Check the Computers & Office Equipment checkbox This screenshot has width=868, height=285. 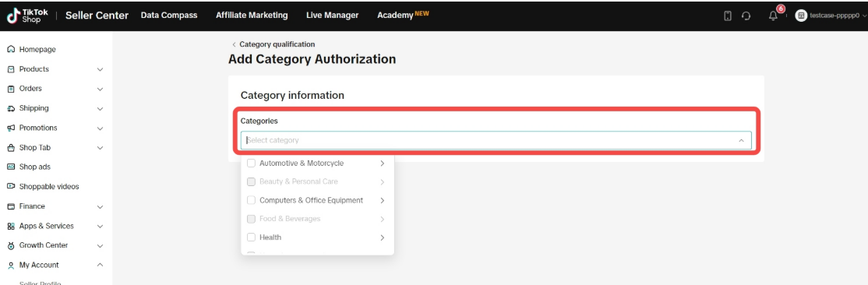tap(251, 200)
